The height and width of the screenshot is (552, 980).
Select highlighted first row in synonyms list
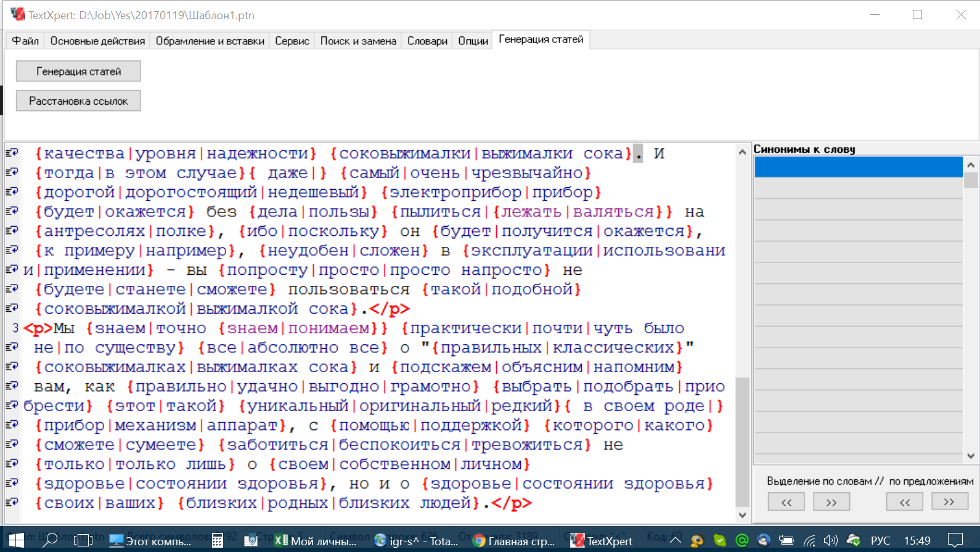tap(858, 167)
